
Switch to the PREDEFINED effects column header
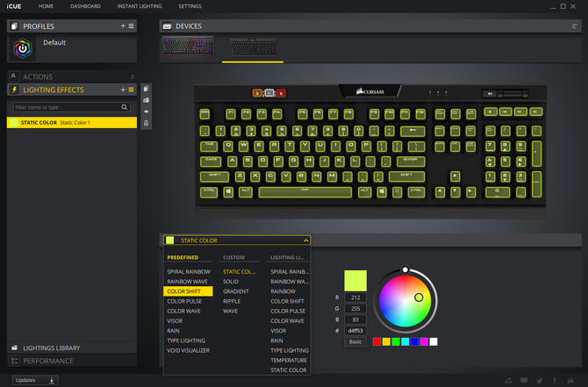183,258
